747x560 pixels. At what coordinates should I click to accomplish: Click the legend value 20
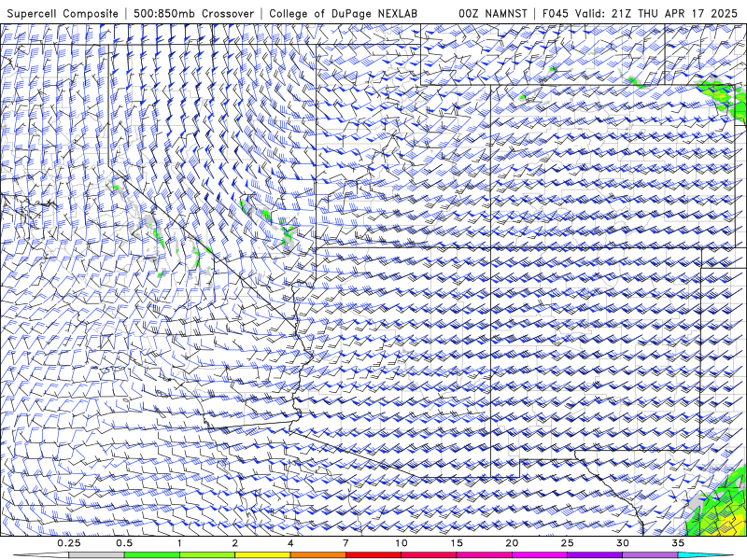click(x=512, y=543)
